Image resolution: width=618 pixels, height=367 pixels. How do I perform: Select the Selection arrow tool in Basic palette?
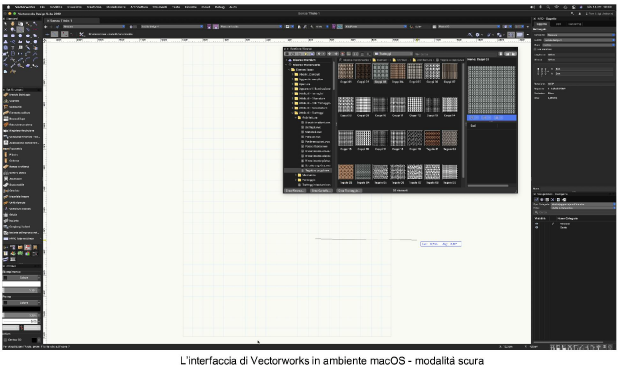[x=6, y=24]
